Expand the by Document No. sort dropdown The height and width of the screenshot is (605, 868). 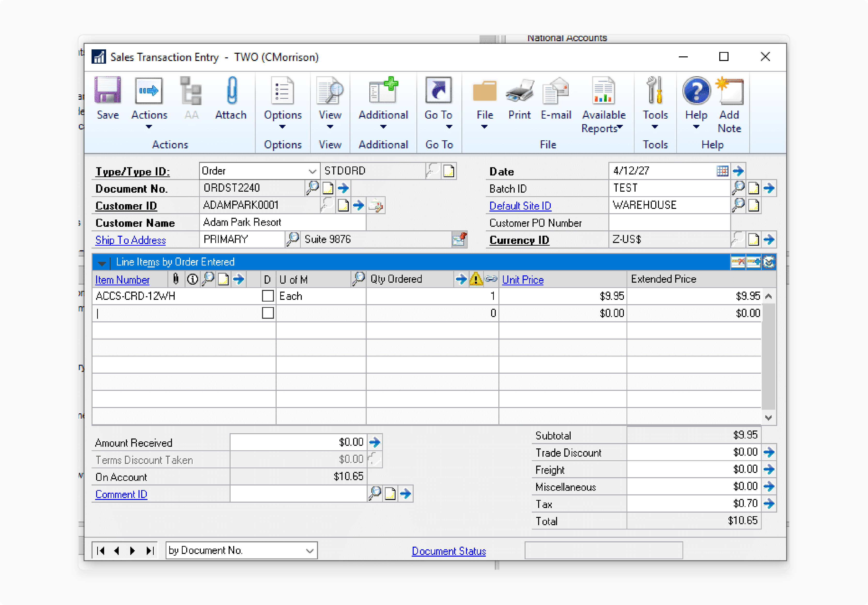310,551
